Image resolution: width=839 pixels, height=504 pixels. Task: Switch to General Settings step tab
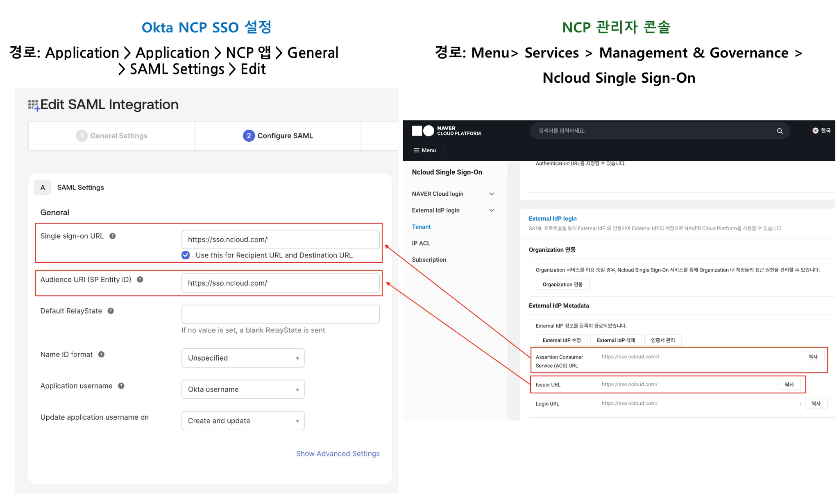tap(112, 136)
